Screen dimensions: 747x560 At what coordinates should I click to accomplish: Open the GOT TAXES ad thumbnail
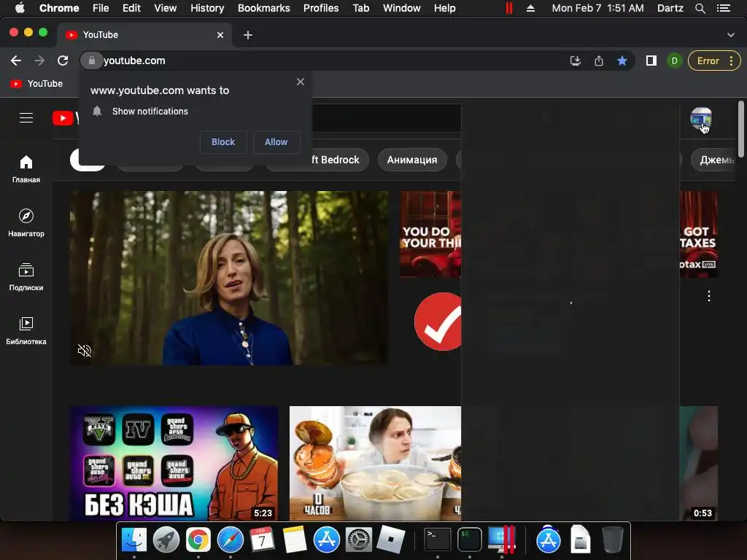(x=699, y=234)
